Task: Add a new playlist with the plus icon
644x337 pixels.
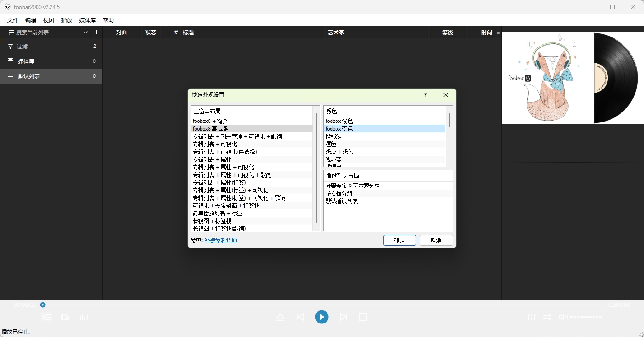Action: tap(96, 32)
